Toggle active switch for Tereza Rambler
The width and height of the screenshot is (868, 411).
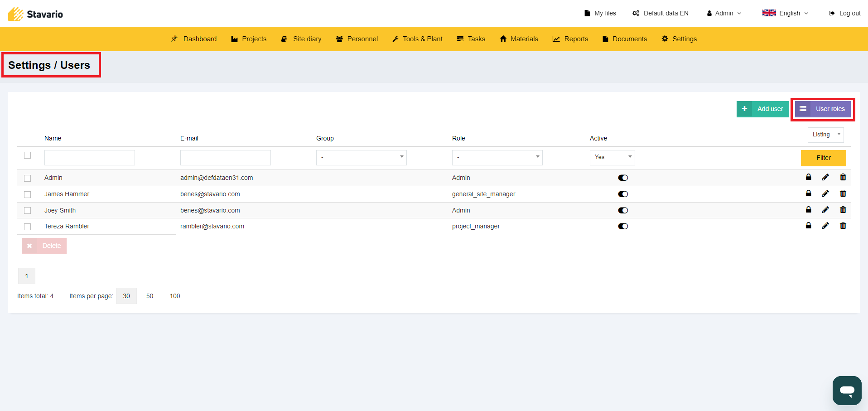point(623,227)
